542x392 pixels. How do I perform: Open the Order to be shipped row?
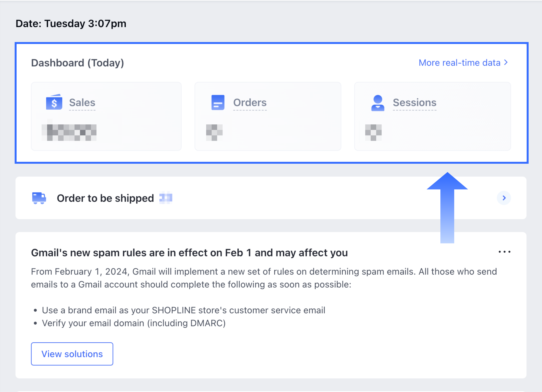click(271, 198)
